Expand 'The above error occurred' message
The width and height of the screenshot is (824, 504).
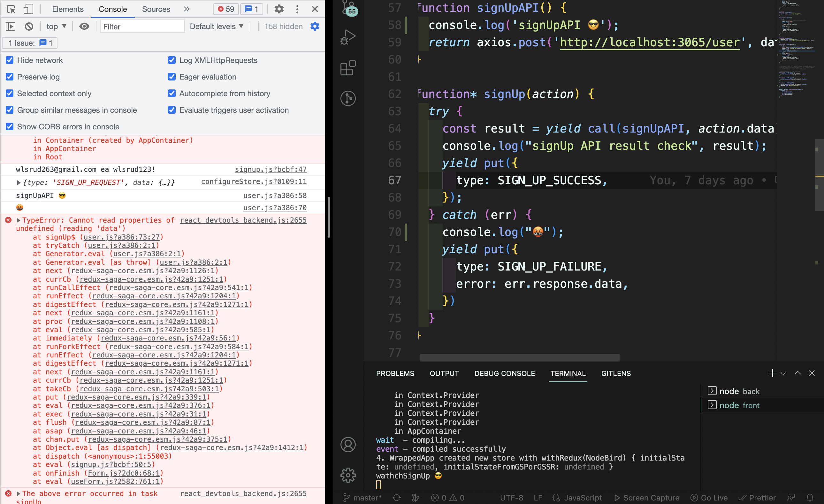pyautogui.click(x=19, y=494)
